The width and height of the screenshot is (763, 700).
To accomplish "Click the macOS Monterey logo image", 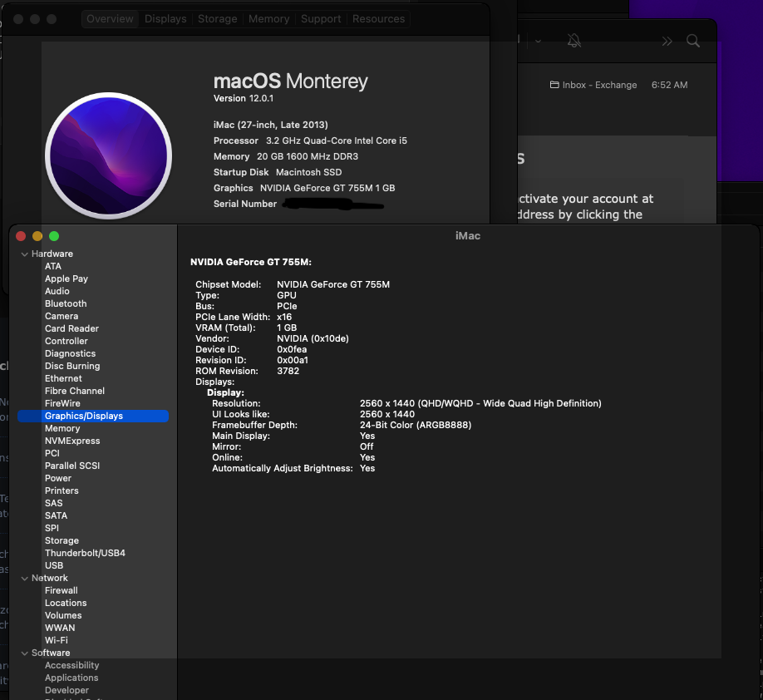I will coord(109,155).
